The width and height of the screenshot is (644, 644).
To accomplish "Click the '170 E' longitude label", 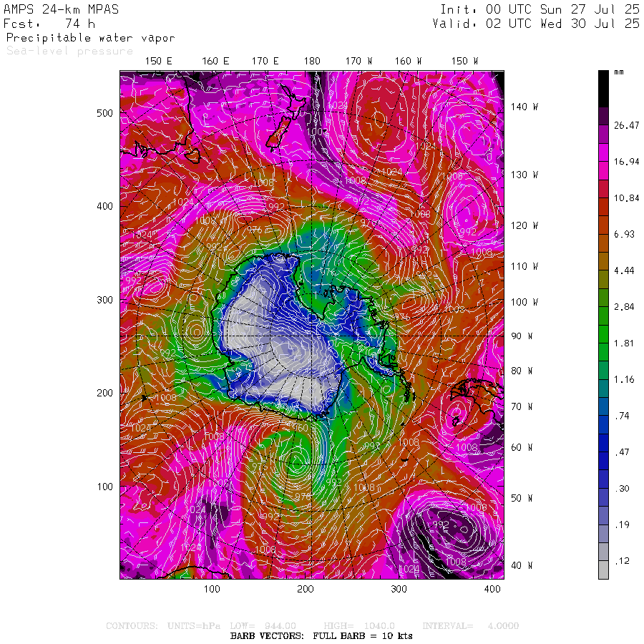I will [x=265, y=61].
